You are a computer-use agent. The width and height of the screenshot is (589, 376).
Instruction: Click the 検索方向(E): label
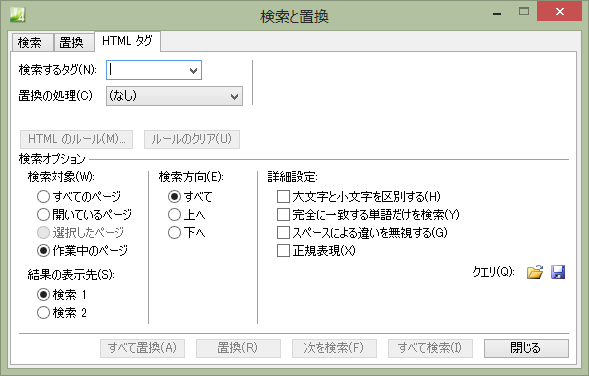191,177
